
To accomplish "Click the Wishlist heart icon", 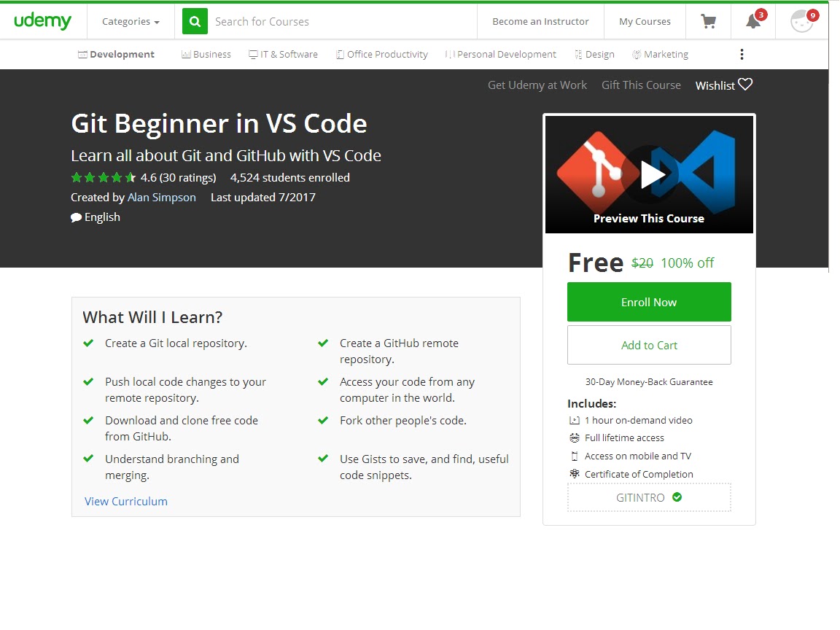I will click(x=745, y=85).
